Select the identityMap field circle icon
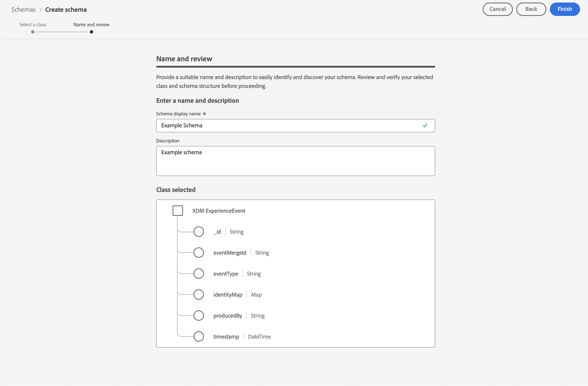 (199, 295)
